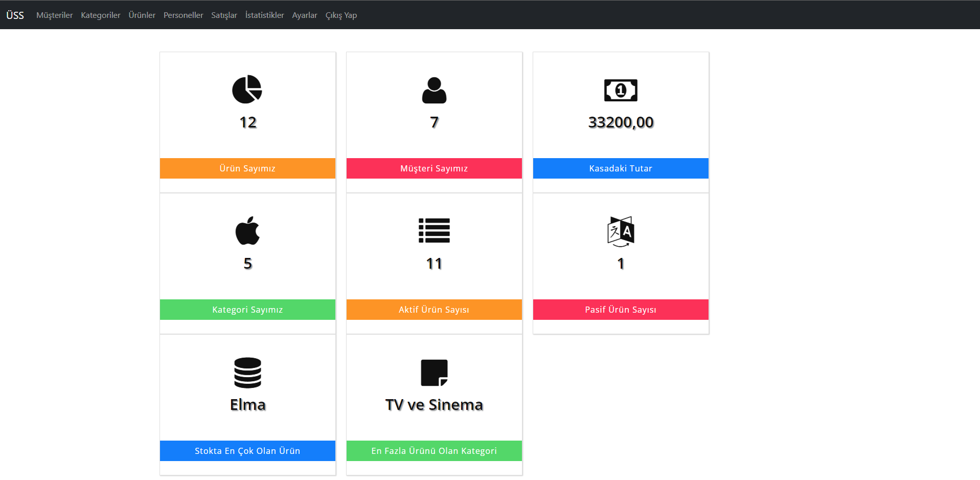The height and width of the screenshot is (480, 980).
Task: Click the pie chart icon above Ürün Sayımız
Action: pos(247,89)
